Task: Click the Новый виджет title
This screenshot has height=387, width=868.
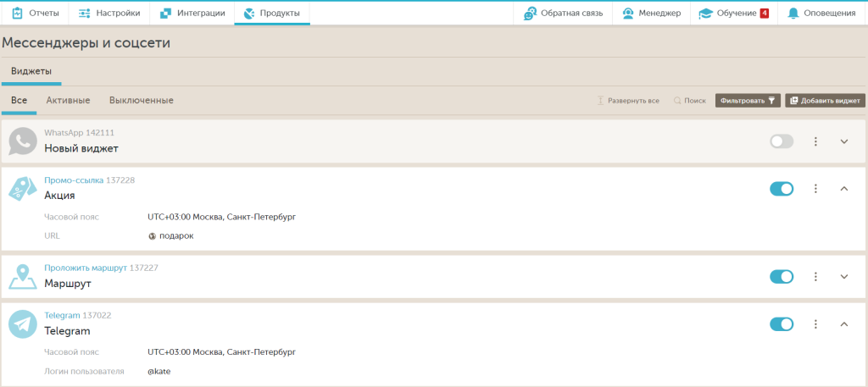Action: pos(81,148)
